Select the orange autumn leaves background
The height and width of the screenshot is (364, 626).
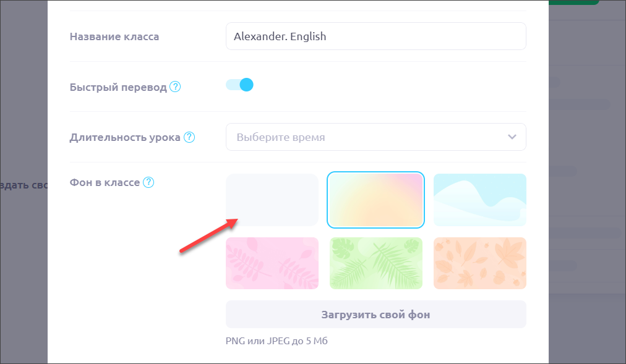(x=479, y=263)
